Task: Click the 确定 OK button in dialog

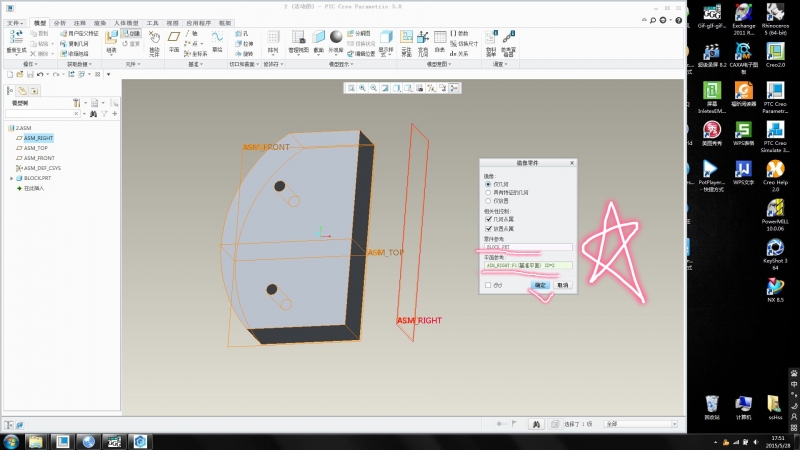Action: tap(540, 285)
